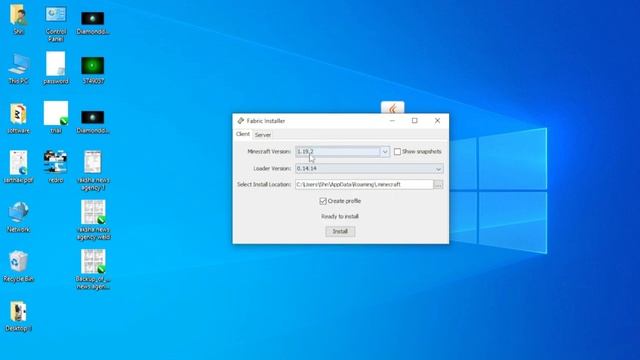Select the trial file icon
The height and width of the screenshot is (360, 640).
coord(56,118)
